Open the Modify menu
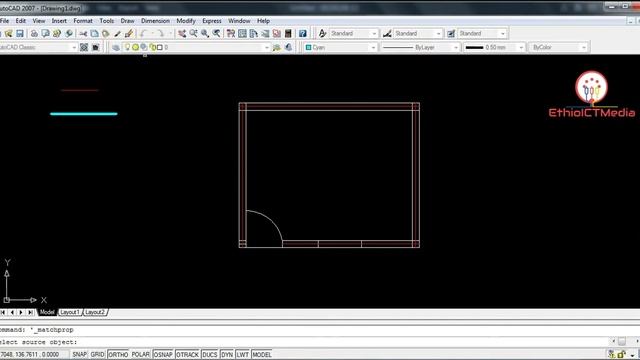This screenshot has width=640, height=360. [186, 20]
